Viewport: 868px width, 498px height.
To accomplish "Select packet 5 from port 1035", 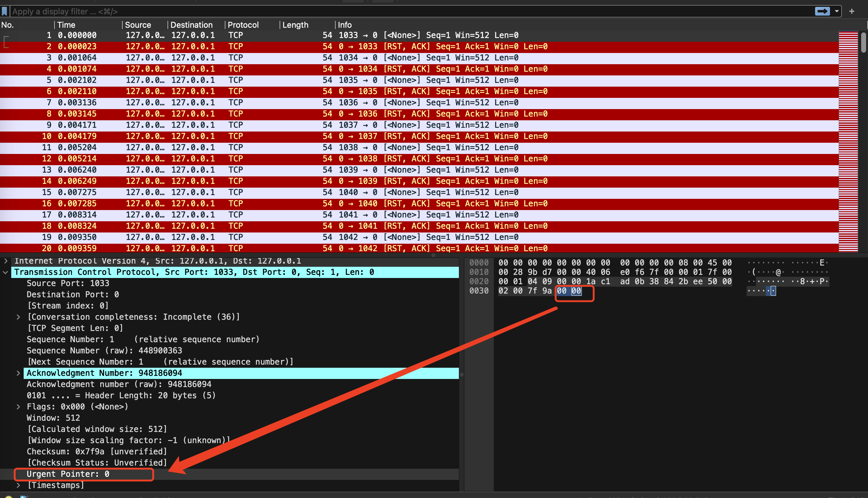I will [x=419, y=80].
